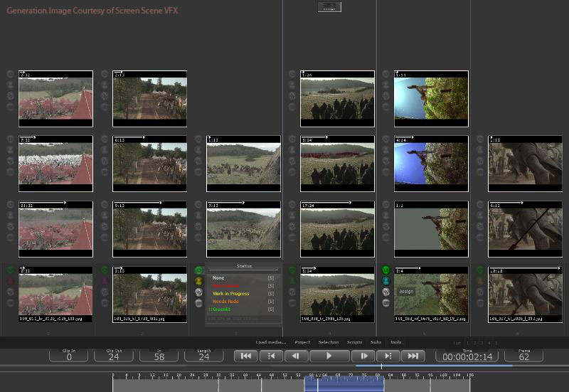This screenshot has width=569, height=392.
Task: Click the teal Assign user icon
Action: pyautogui.click(x=386, y=281)
